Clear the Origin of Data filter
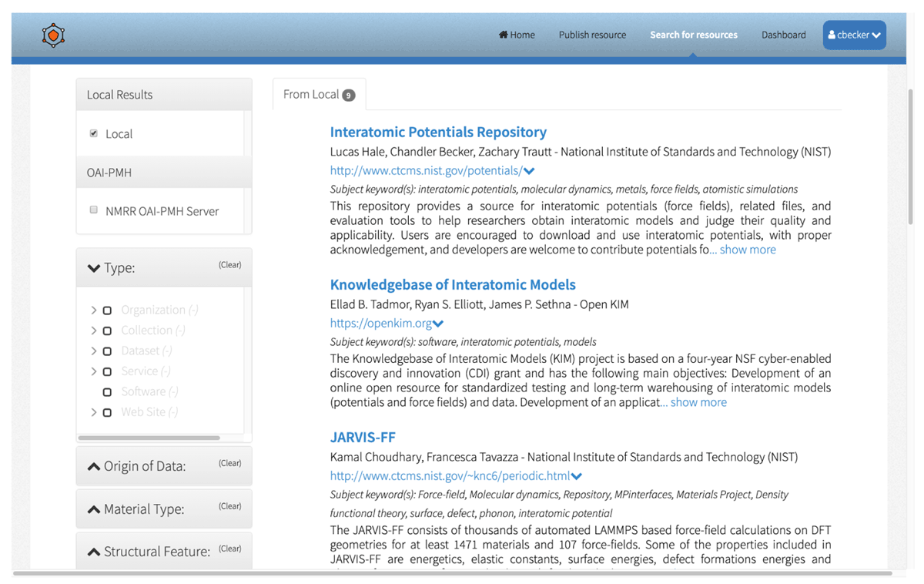The image size is (924, 584). point(230,463)
